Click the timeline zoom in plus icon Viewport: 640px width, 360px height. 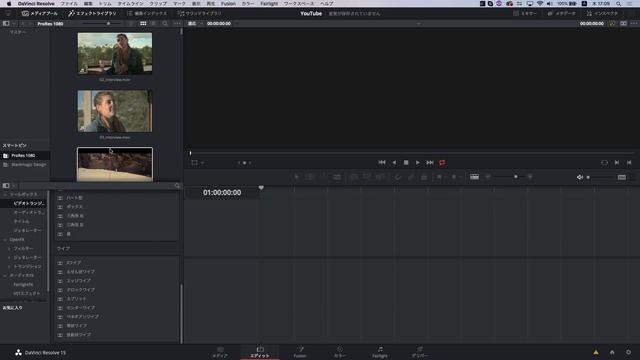coord(530,177)
